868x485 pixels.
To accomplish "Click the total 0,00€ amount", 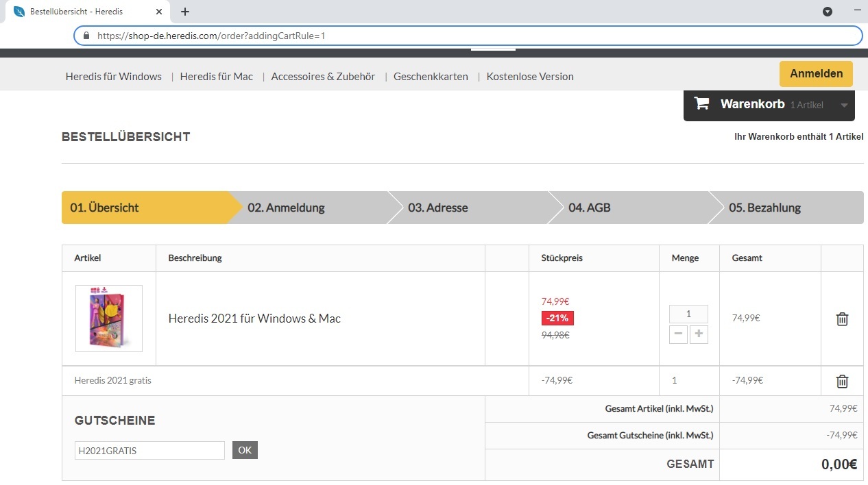I will click(839, 464).
